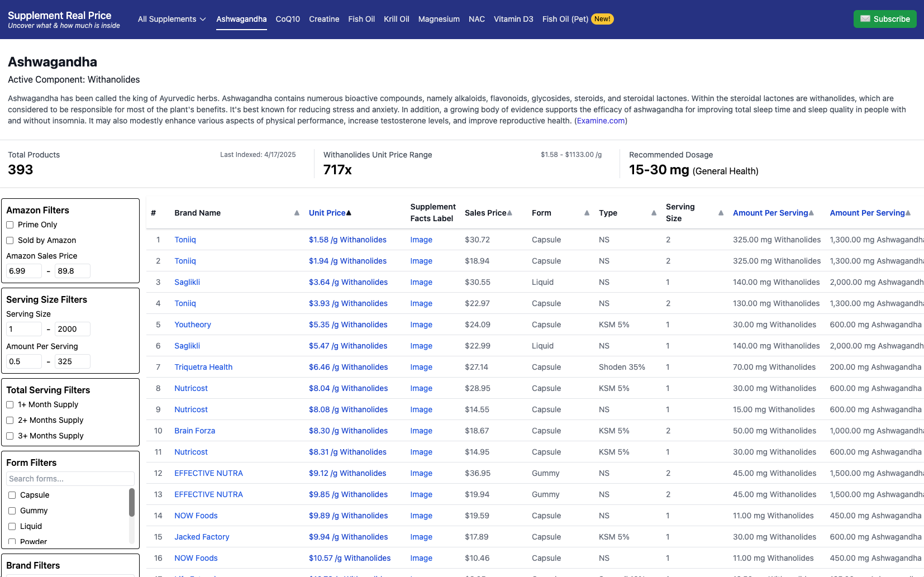The height and width of the screenshot is (577, 924).
Task: Edit maximum serving size 2000 field
Action: [x=73, y=329]
